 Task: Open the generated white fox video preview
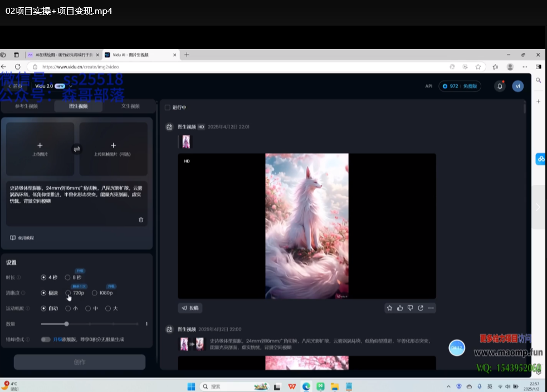tap(306, 226)
